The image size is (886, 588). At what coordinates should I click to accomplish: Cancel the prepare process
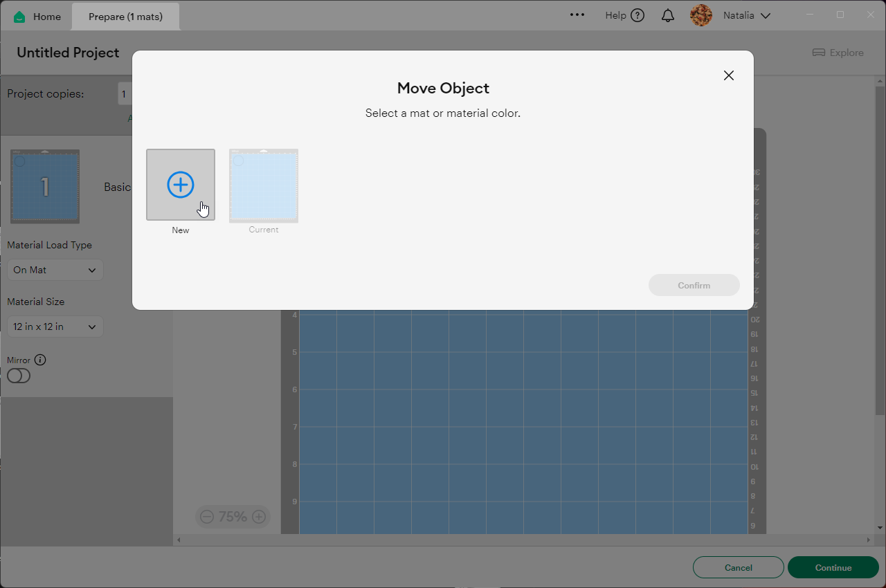[738, 567]
